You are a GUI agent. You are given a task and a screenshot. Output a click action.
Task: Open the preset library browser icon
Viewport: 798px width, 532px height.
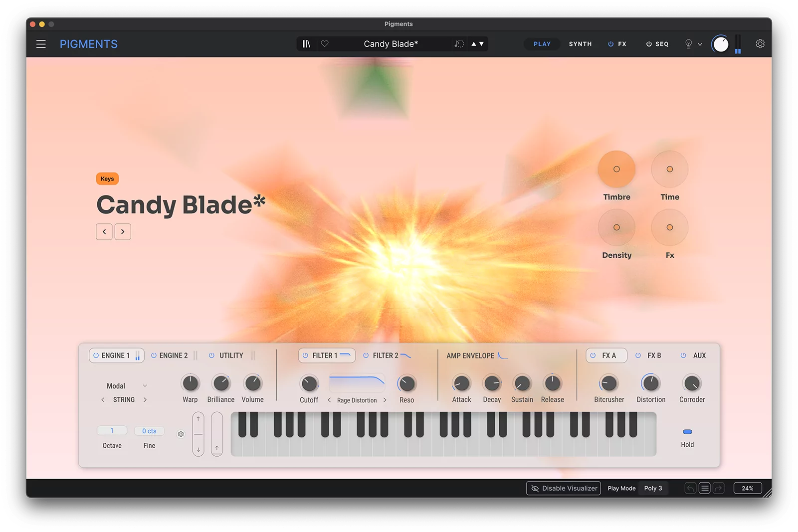click(306, 44)
